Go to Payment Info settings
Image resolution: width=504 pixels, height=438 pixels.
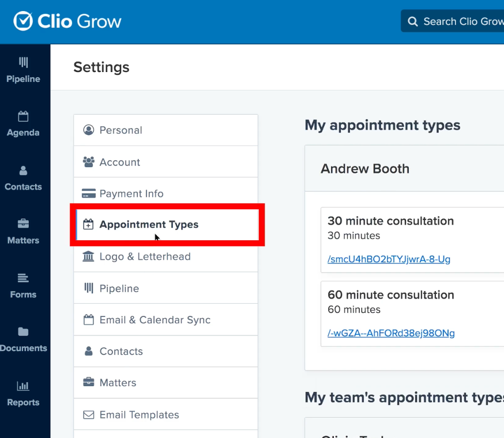[x=166, y=194]
